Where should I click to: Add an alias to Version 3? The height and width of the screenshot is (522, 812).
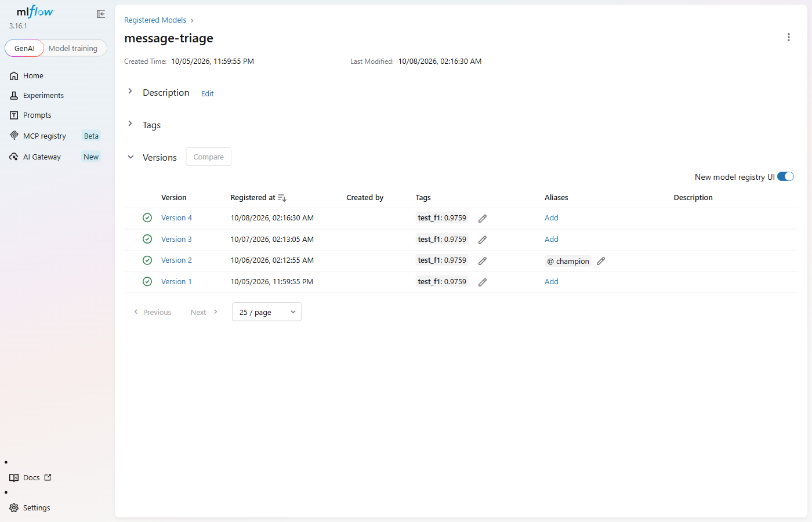click(552, 240)
